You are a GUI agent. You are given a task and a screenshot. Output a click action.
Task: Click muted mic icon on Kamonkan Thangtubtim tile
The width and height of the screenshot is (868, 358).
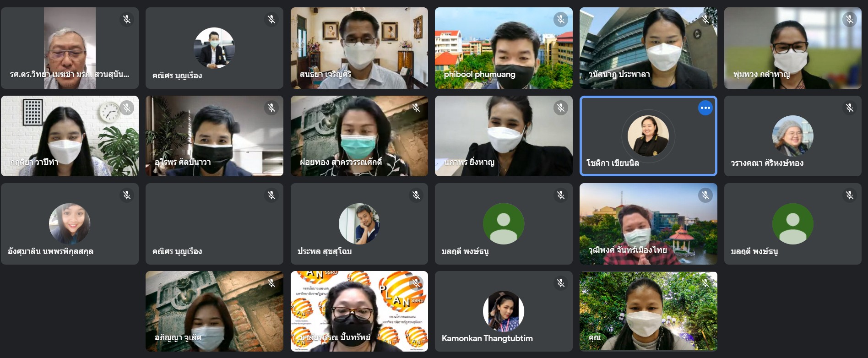pos(560,283)
